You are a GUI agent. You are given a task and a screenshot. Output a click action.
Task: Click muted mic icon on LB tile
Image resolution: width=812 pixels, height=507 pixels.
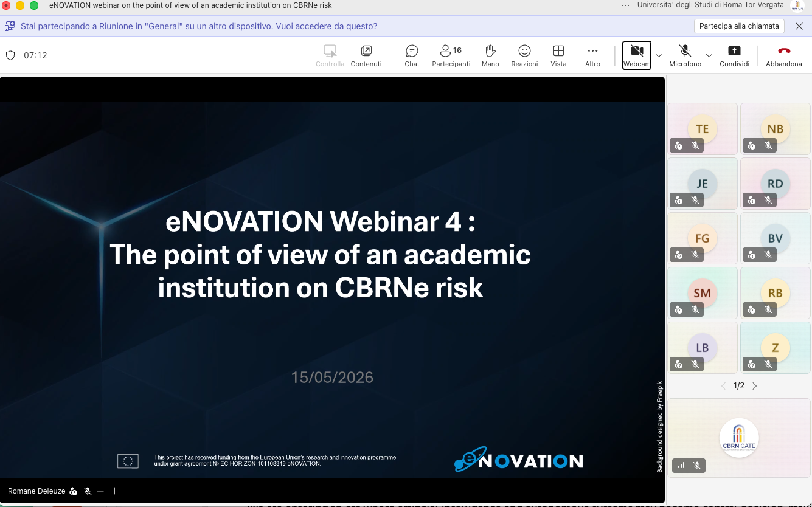pyautogui.click(x=695, y=364)
